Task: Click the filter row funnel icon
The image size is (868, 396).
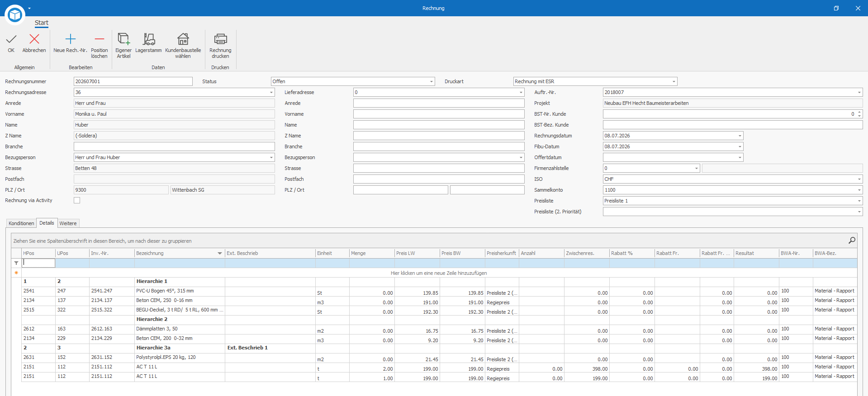Action: pos(16,263)
